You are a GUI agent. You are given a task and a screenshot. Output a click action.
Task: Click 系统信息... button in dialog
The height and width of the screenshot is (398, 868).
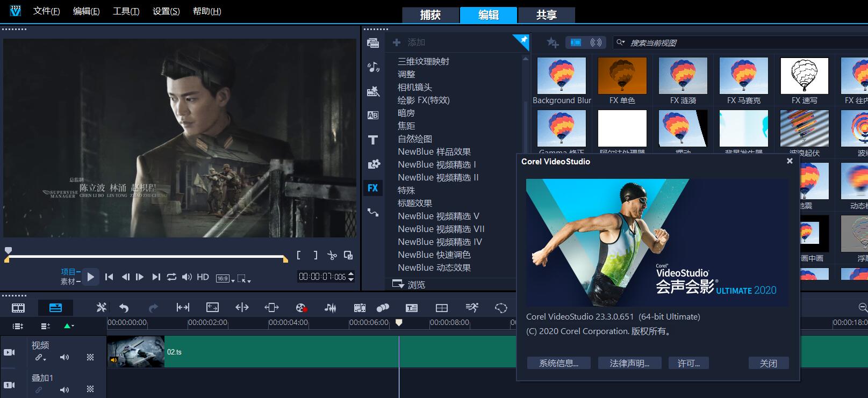[x=559, y=364]
